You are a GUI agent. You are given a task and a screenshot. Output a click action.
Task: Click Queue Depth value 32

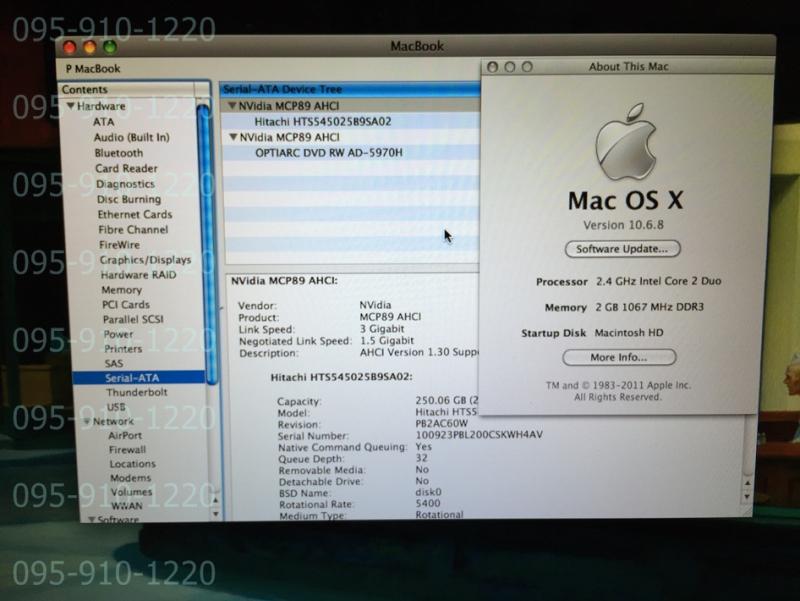(421, 458)
